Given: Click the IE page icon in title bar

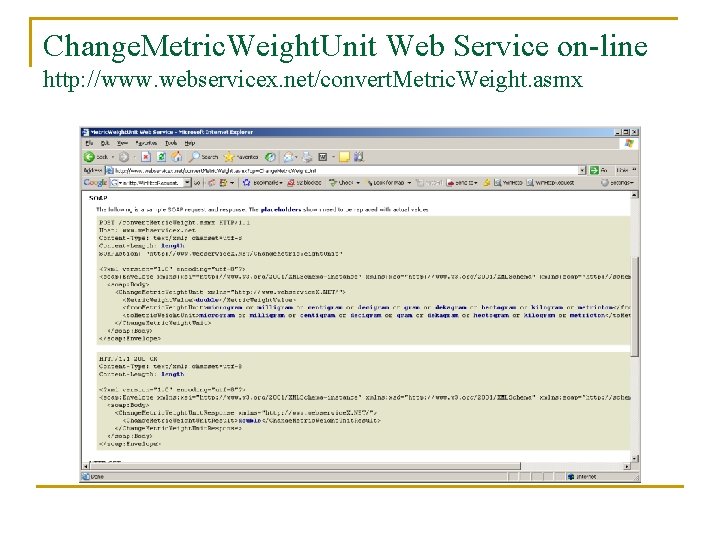Looking at the screenshot, I should (x=85, y=132).
